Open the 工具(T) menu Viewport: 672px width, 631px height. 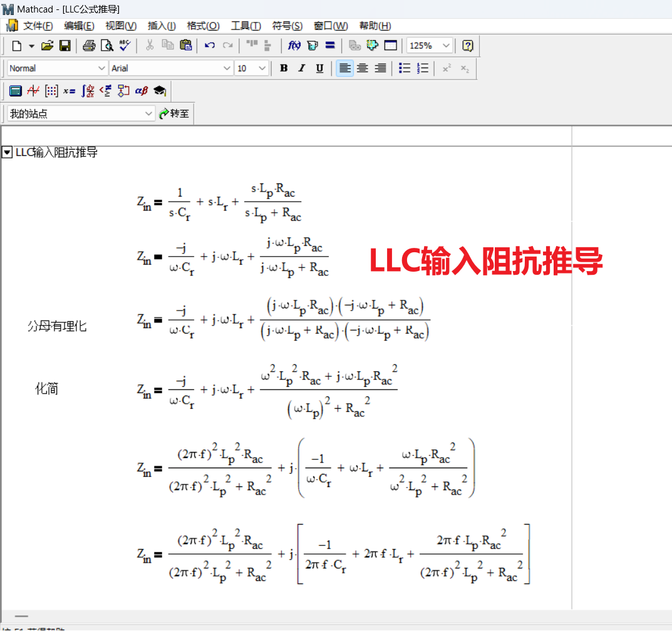[246, 26]
